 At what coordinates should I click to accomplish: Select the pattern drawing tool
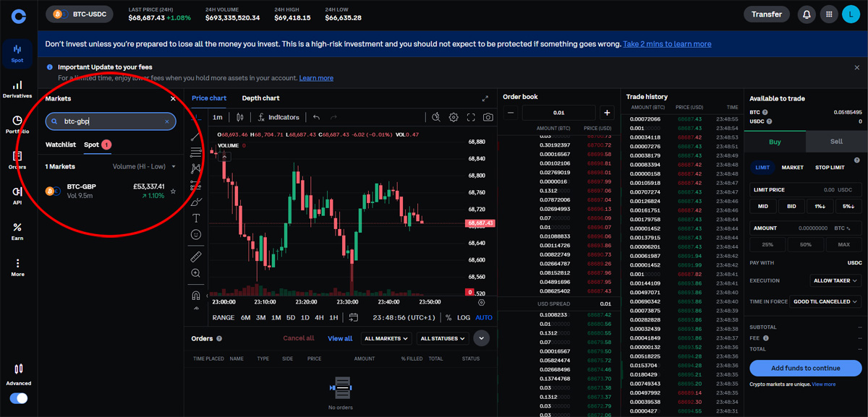tap(196, 168)
